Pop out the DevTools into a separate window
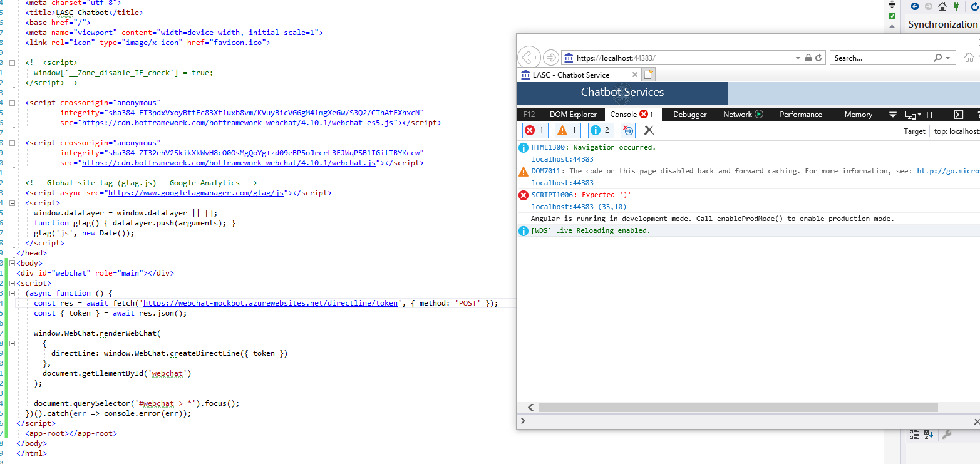Viewport: 980px width, 464px height. [959, 115]
